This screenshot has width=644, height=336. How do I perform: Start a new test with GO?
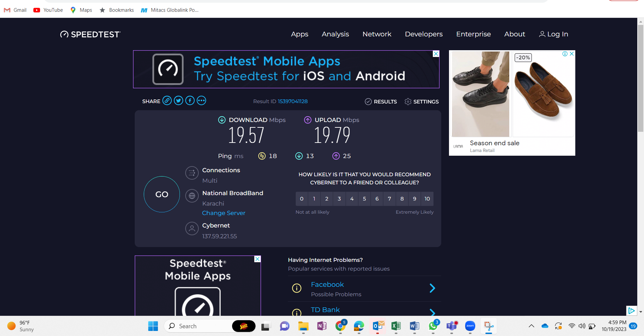(x=162, y=194)
